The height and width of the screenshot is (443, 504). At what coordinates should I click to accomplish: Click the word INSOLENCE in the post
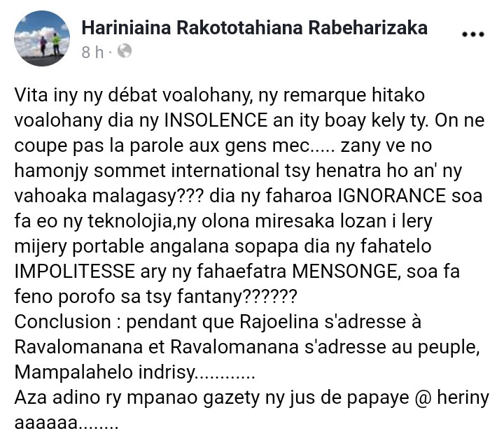pyautogui.click(x=216, y=120)
